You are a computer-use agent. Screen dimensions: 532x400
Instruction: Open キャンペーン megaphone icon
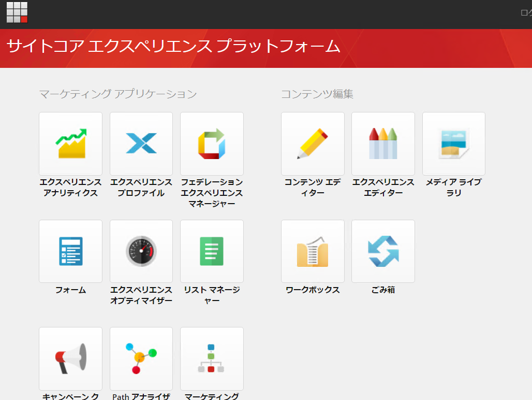70,359
